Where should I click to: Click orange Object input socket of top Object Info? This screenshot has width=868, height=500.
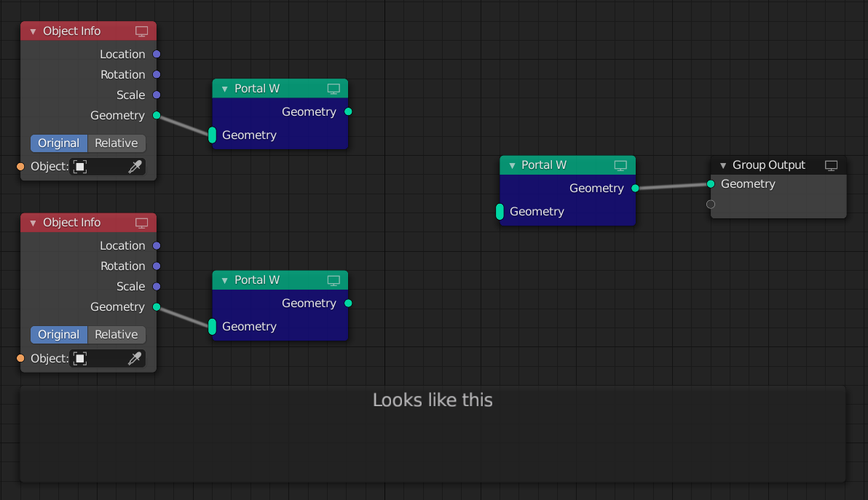tap(20, 167)
